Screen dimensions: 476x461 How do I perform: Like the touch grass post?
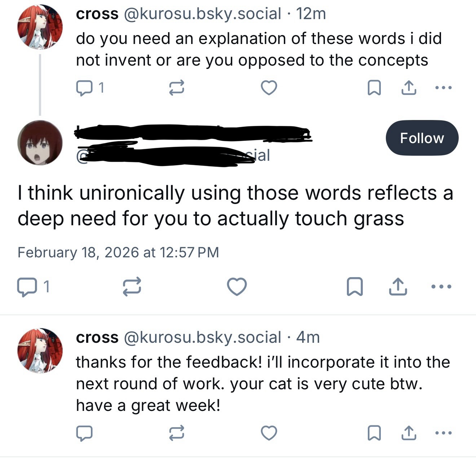[237, 287]
